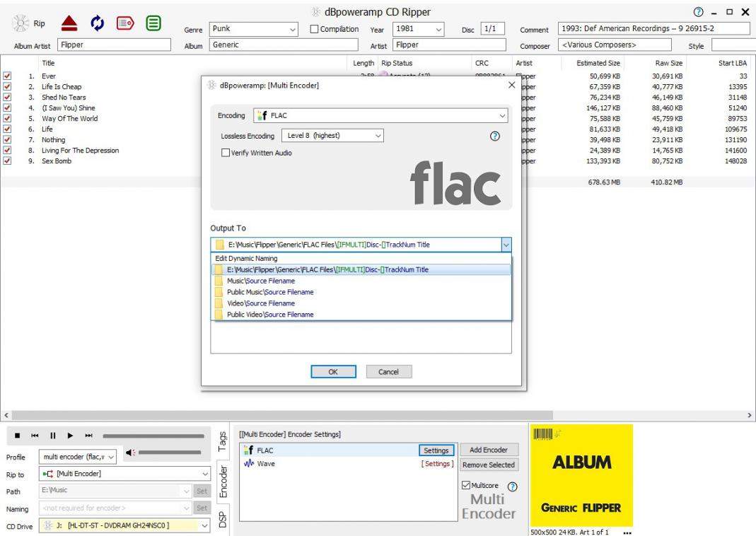Uncheck the Multicore checkbox
This screenshot has height=536, width=756.
tap(465, 485)
